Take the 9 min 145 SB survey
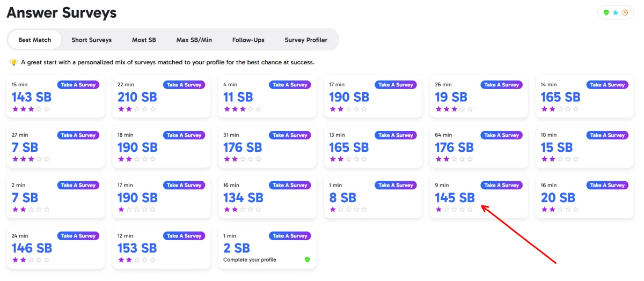 point(502,185)
